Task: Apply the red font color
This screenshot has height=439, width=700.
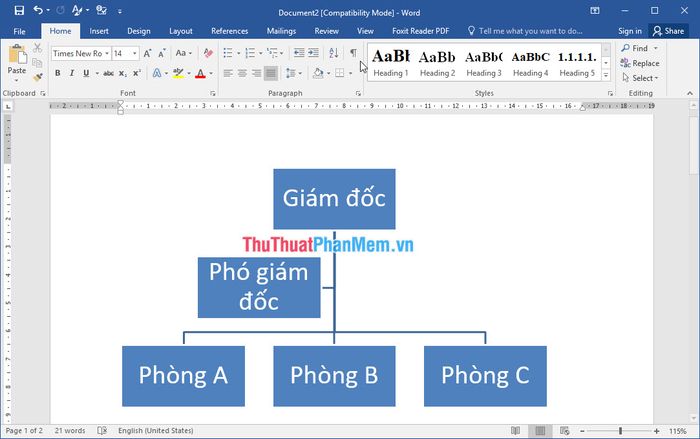Action: (x=200, y=73)
